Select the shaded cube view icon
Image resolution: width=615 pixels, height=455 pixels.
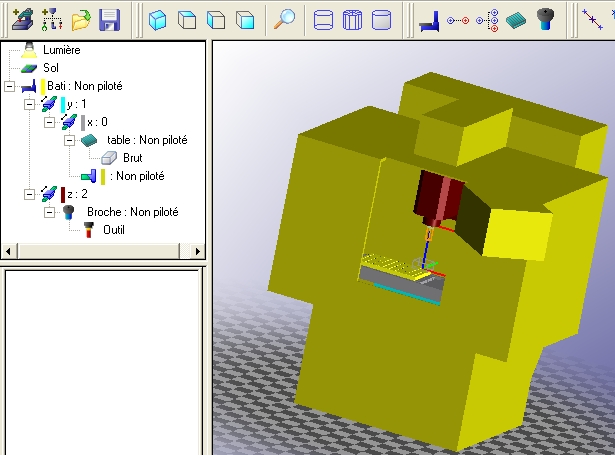tap(157, 20)
